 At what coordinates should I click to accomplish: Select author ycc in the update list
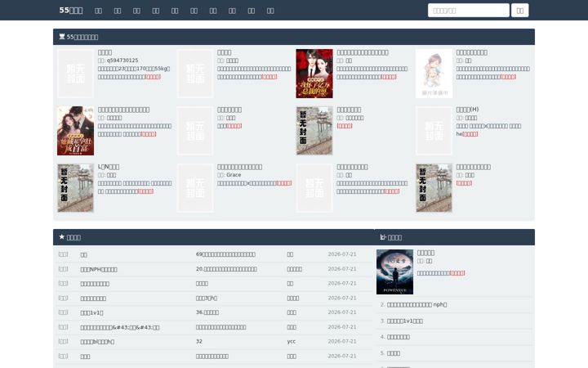(292, 341)
